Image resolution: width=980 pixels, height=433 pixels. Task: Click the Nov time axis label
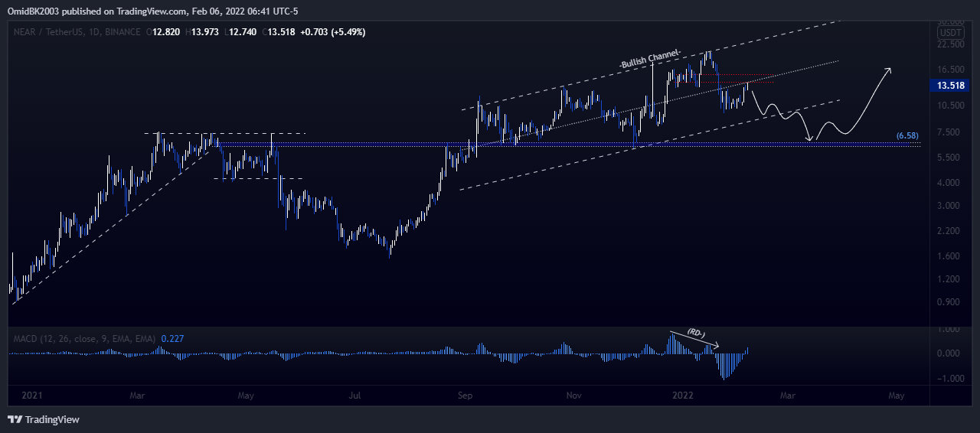point(573,396)
